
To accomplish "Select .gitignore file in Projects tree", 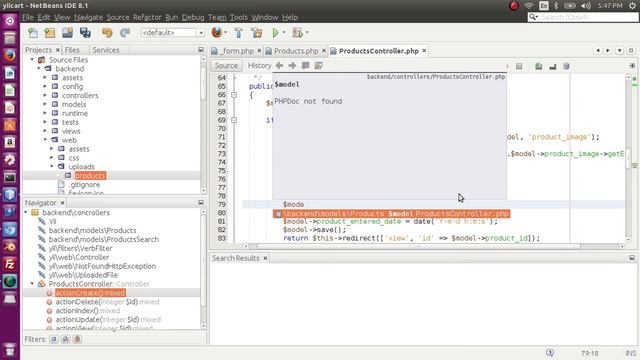I will 84,184.
